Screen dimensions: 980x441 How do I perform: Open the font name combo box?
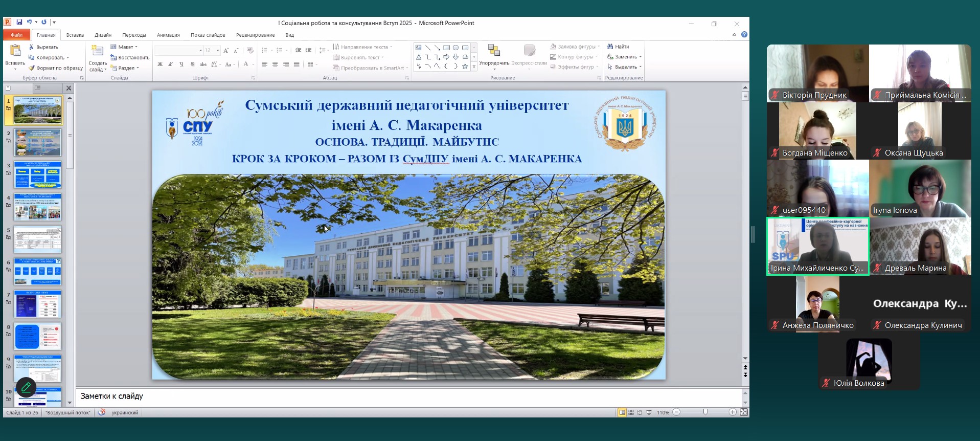[x=179, y=50]
